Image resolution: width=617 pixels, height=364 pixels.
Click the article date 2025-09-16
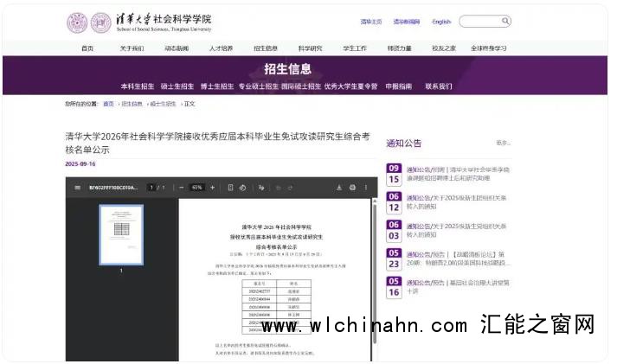point(80,164)
